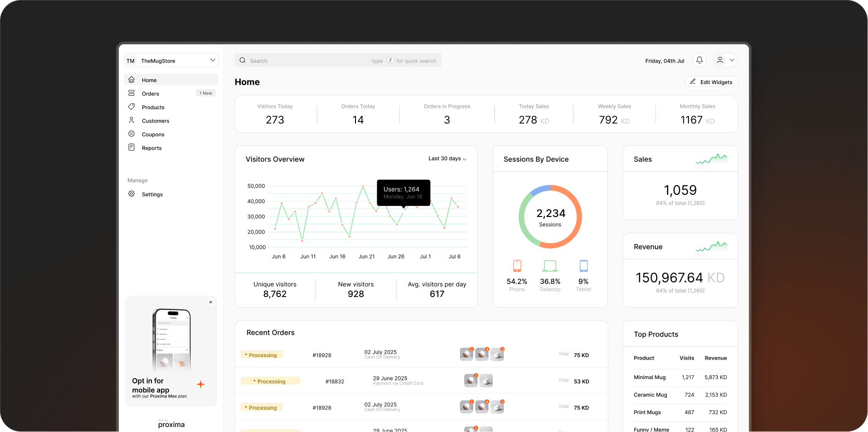Expand the Last 30 days dropdown
The height and width of the screenshot is (432, 868).
pyautogui.click(x=447, y=158)
